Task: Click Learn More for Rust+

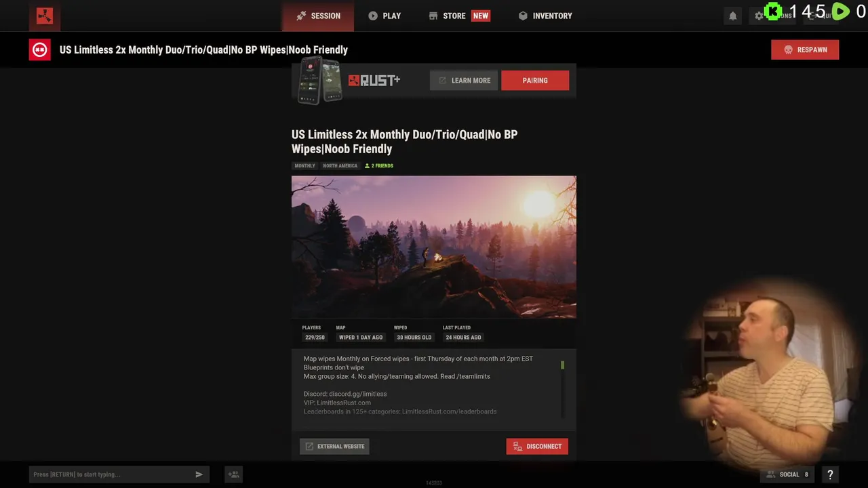Action: point(464,81)
